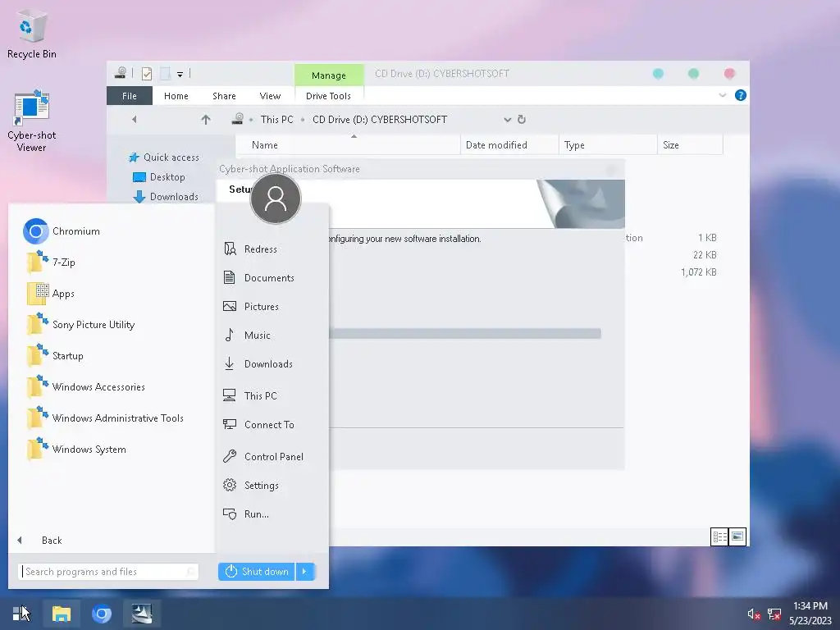
Task: Open Settings from Start menu
Action: click(x=251, y=486)
